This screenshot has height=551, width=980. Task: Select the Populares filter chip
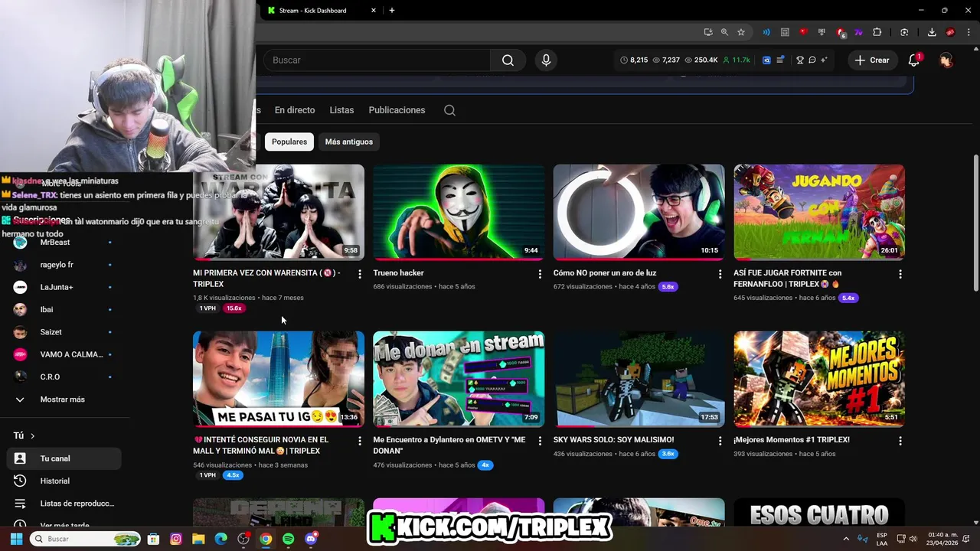click(x=289, y=142)
